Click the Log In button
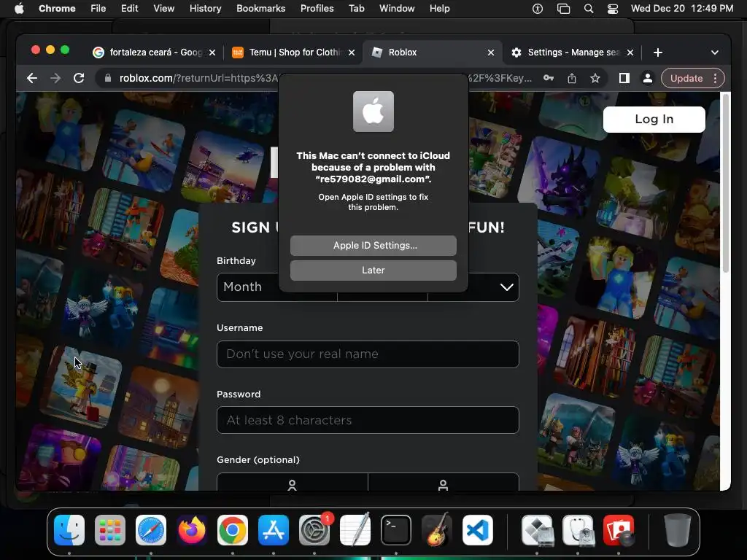The image size is (747, 560). pyautogui.click(x=654, y=119)
